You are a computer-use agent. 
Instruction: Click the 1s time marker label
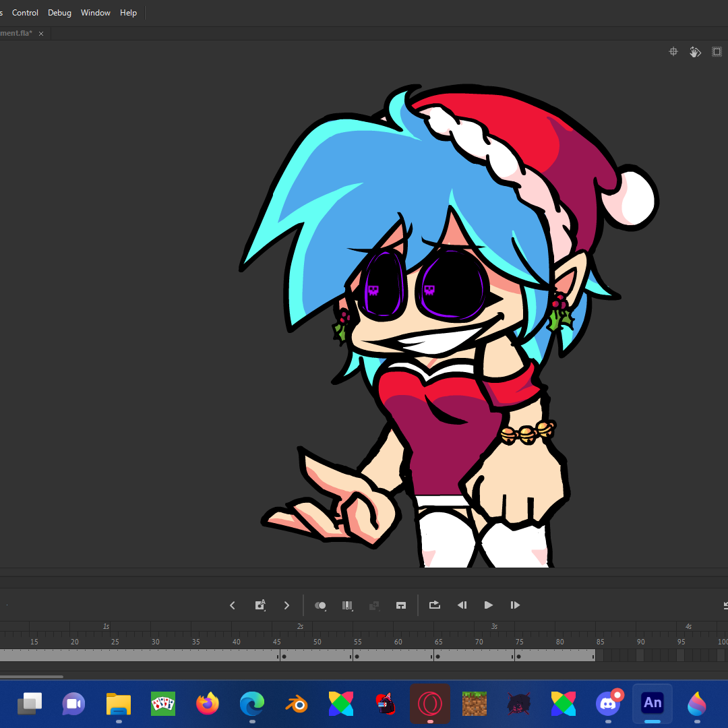point(106,626)
